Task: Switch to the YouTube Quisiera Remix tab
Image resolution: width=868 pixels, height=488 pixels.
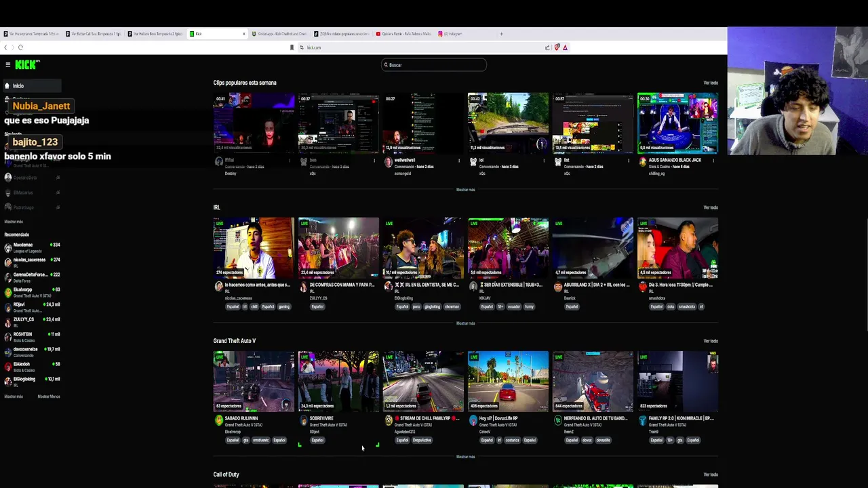Action: coord(404,34)
